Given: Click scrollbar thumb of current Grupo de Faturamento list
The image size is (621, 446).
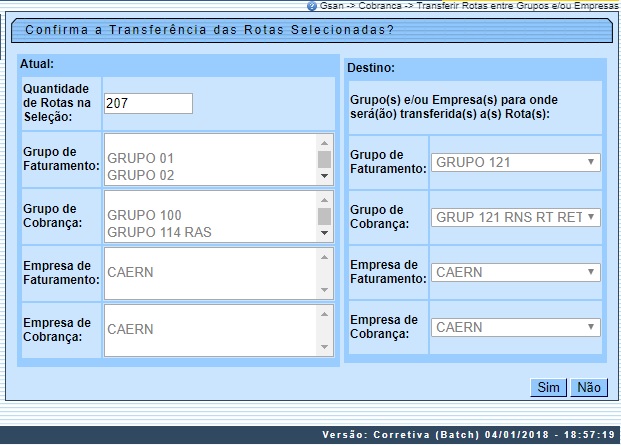Looking at the screenshot, I should pyautogui.click(x=324, y=159).
